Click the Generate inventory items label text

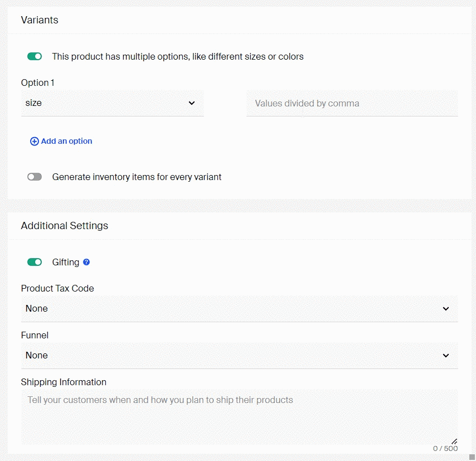tap(137, 177)
